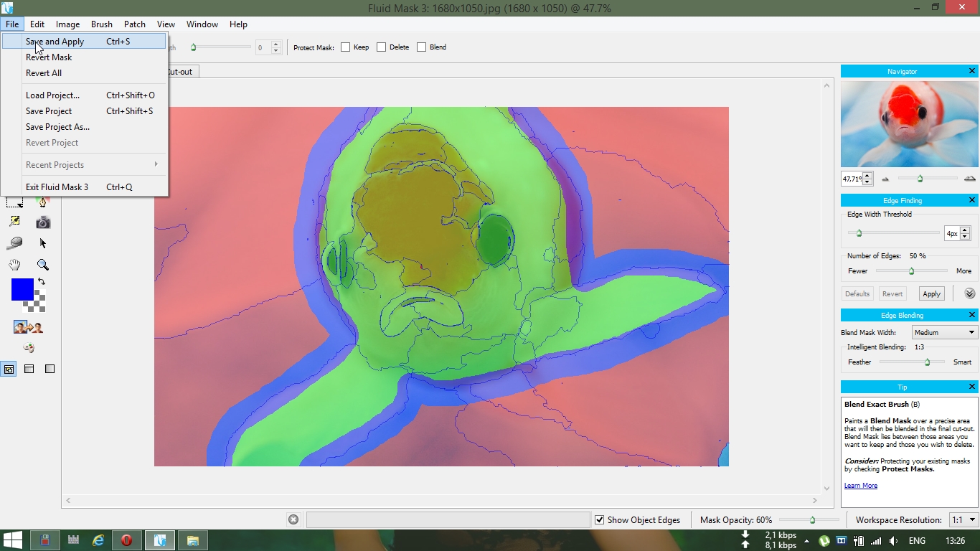Click the create cut-out portrait icon
The image size is (980, 551).
click(x=29, y=328)
